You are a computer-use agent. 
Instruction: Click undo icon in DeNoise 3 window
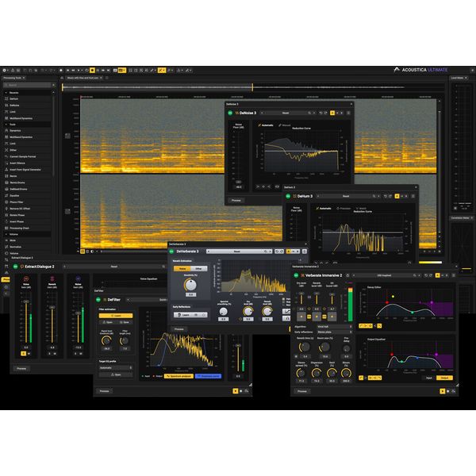tap(321, 113)
